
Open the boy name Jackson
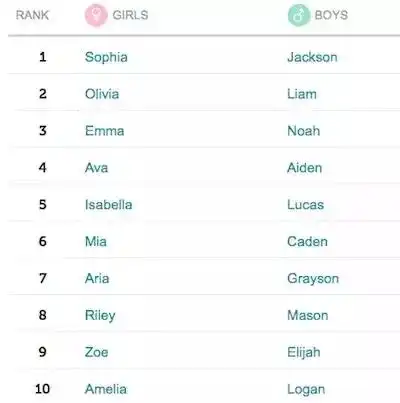coord(312,57)
